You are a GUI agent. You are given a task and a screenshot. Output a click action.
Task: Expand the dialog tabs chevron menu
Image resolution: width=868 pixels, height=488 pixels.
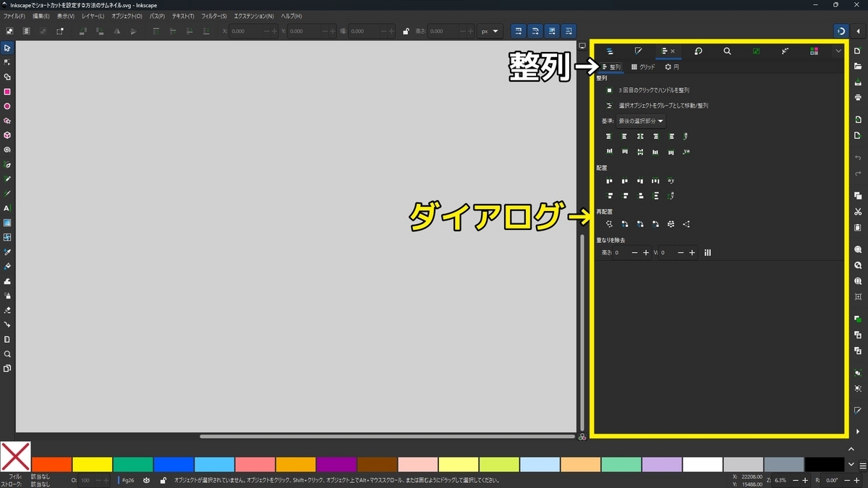point(838,51)
